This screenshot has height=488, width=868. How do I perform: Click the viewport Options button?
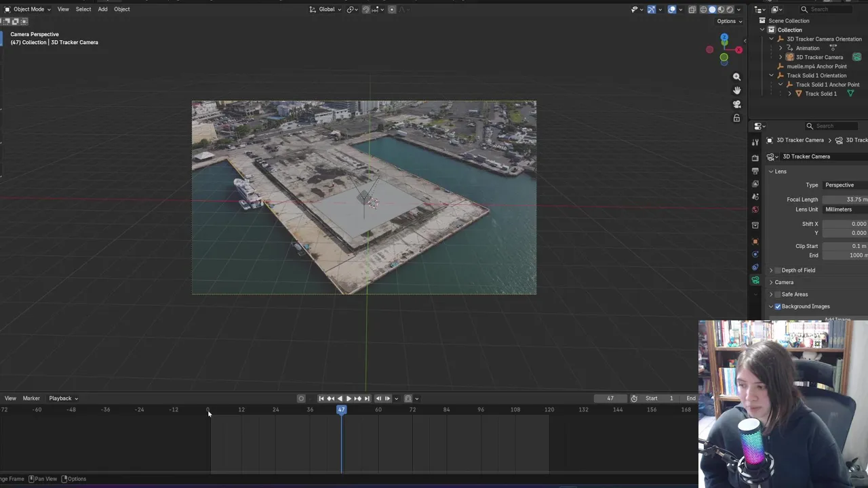(x=729, y=21)
